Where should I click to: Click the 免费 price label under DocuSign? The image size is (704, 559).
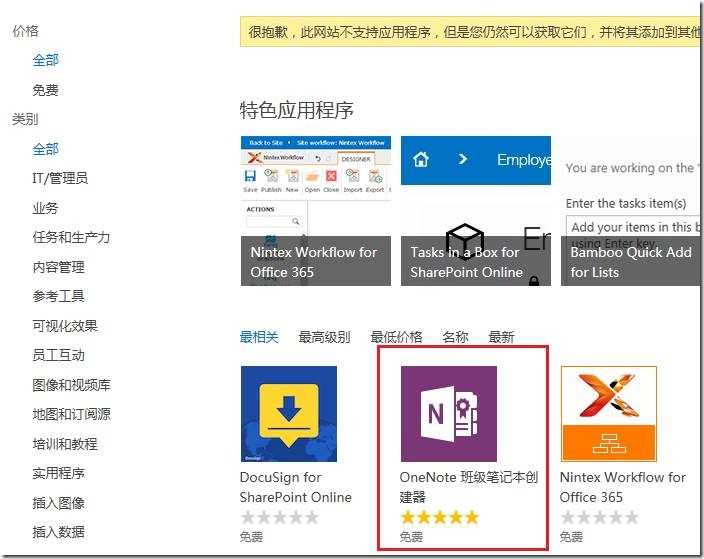click(251, 537)
